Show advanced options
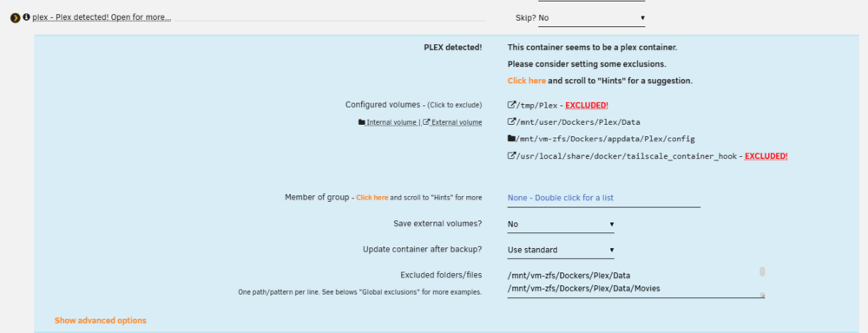868x333 pixels. point(100,320)
